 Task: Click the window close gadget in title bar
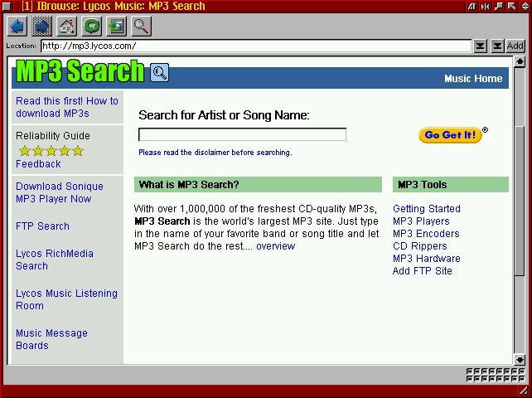(7, 6)
